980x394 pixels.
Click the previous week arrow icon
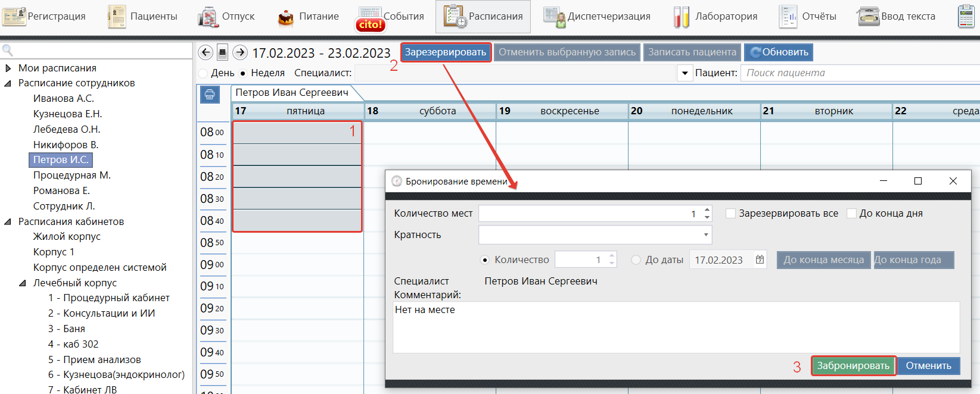[206, 52]
